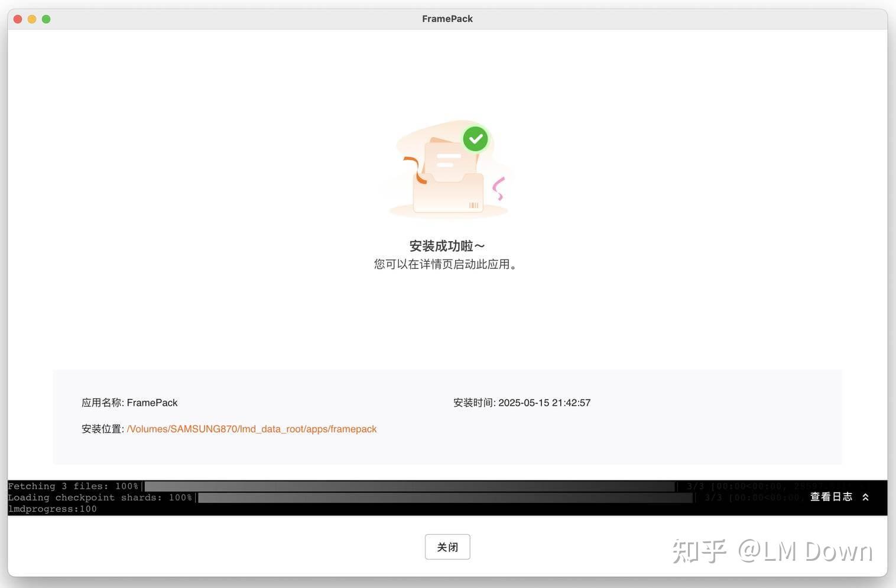Click the lmdprogress:100 log line
Screen dimensions: 896x588
coord(52,509)
